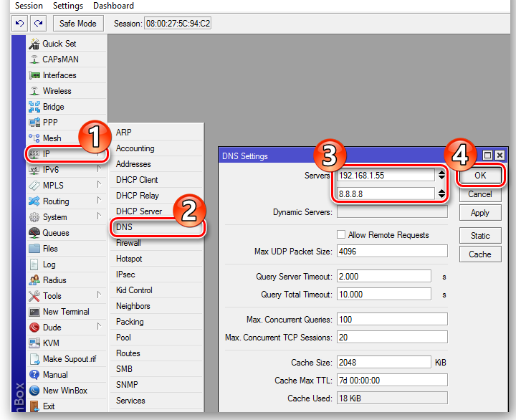Screen dimensions: 516x420
Task: Click the CAPsMAN antenna icon
Action: [x=34, y=59]
